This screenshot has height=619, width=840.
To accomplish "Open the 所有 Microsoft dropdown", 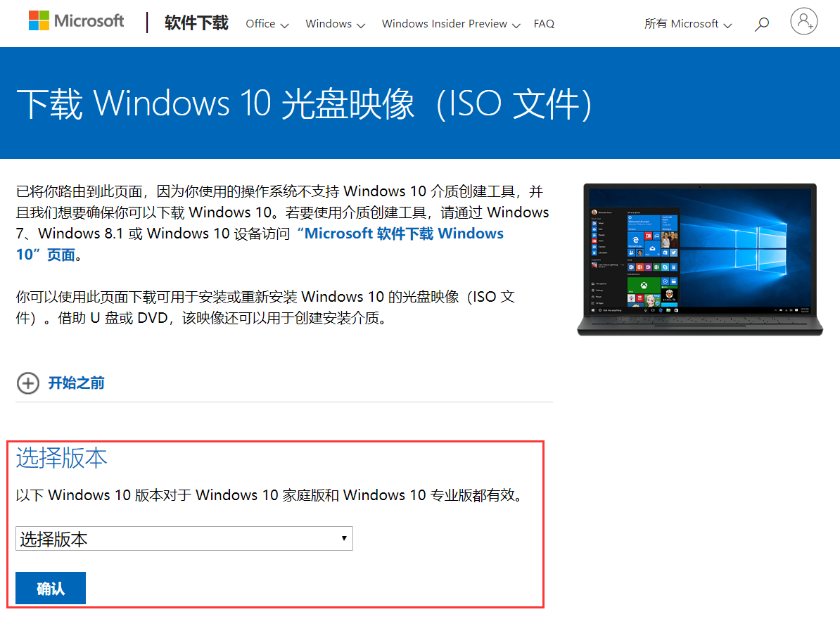I will 688,24.
